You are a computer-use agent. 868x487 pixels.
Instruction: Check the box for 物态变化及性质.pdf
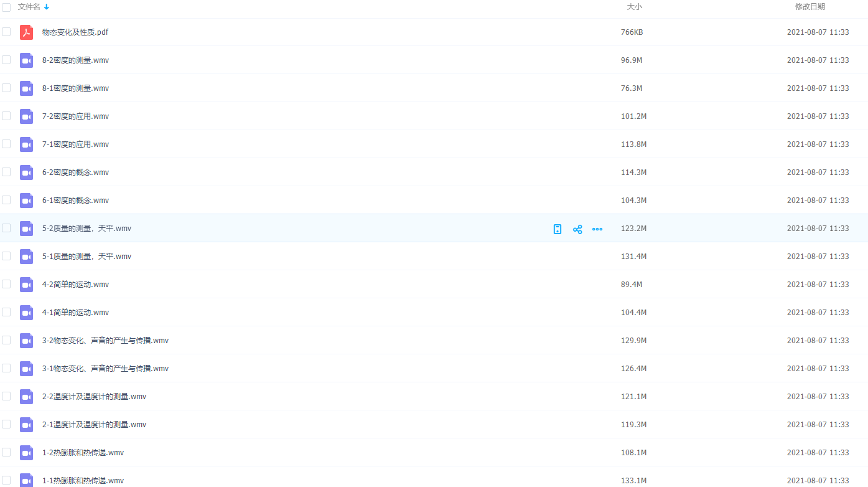coord(6,32)
